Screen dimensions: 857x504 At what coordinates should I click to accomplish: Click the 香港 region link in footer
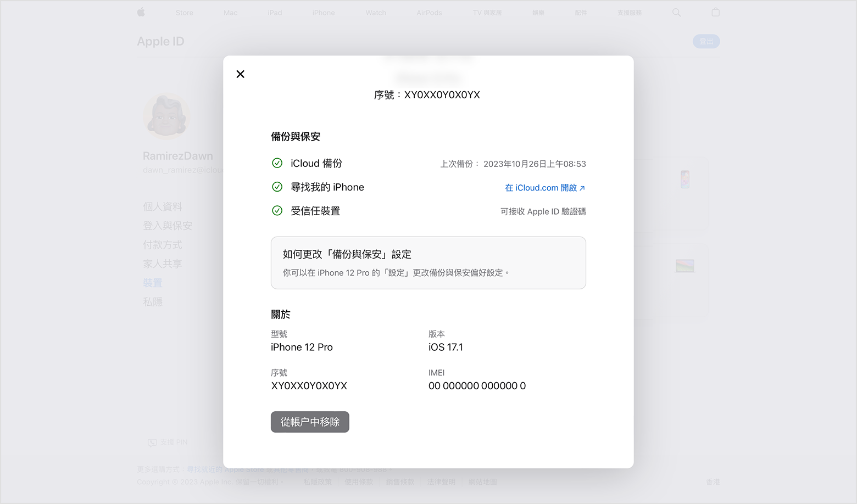click(x=713, y=482)
